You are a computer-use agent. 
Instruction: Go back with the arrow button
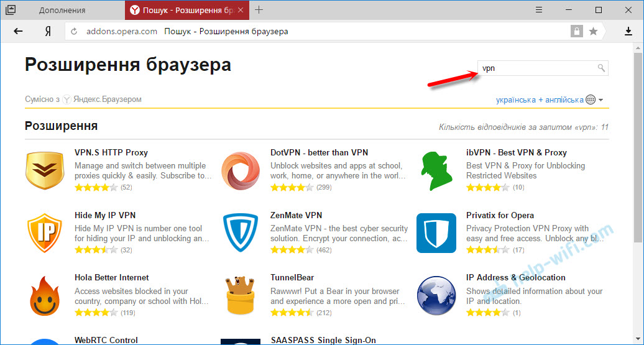click(19, 32)
